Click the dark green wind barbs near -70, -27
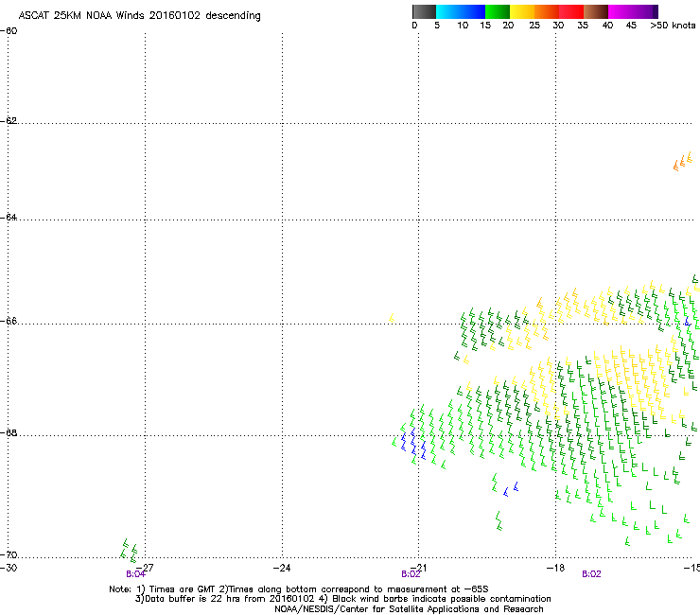The height and width of the screenshot is (615, 700). coord(129,551)
